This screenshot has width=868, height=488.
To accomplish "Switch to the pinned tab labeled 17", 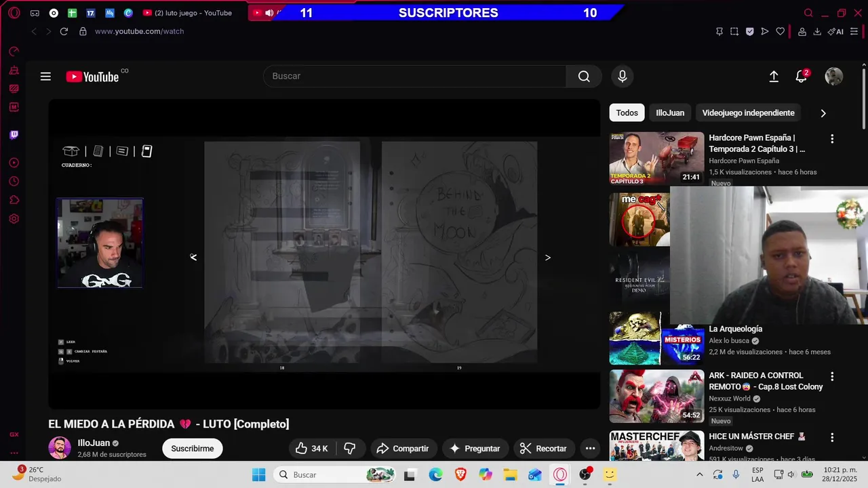I will 91,13.
